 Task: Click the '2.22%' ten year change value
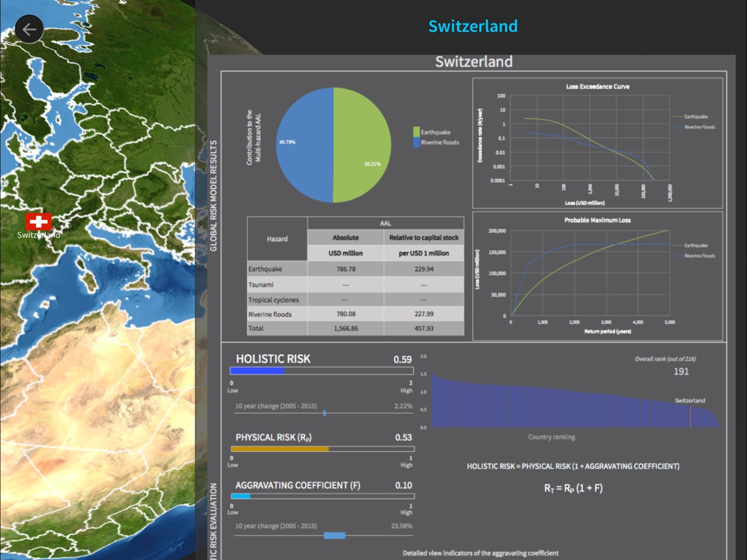tap(403, 406)
